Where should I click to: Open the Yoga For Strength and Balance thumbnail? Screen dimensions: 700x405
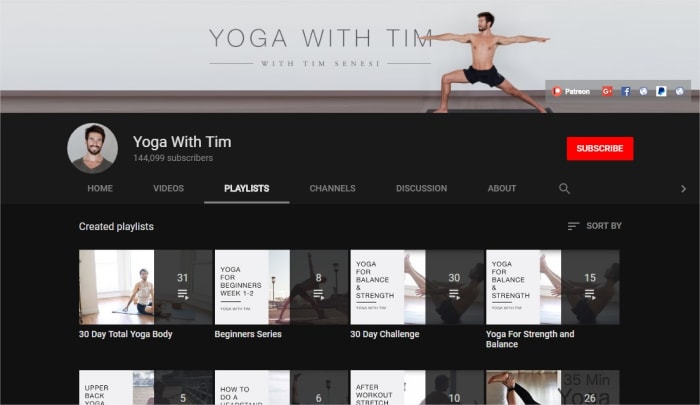pyautogui.click(x=553, y=287)
